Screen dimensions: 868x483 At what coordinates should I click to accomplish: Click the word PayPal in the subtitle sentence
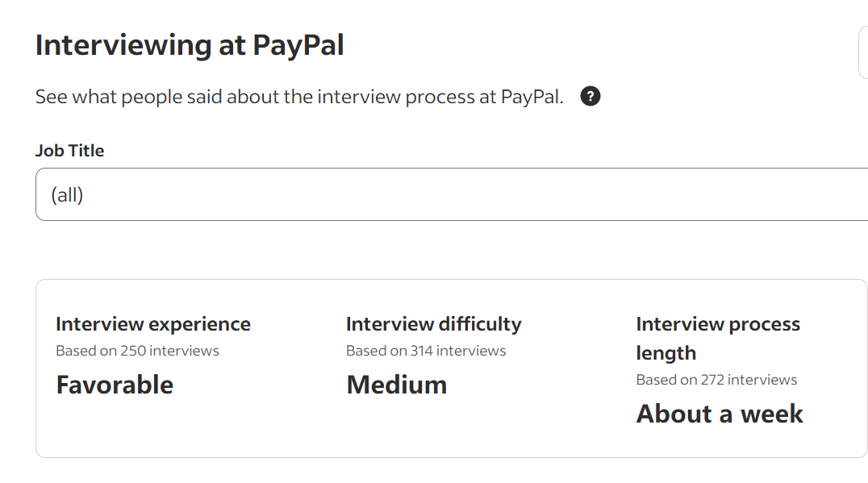click(x=530, y=97)
